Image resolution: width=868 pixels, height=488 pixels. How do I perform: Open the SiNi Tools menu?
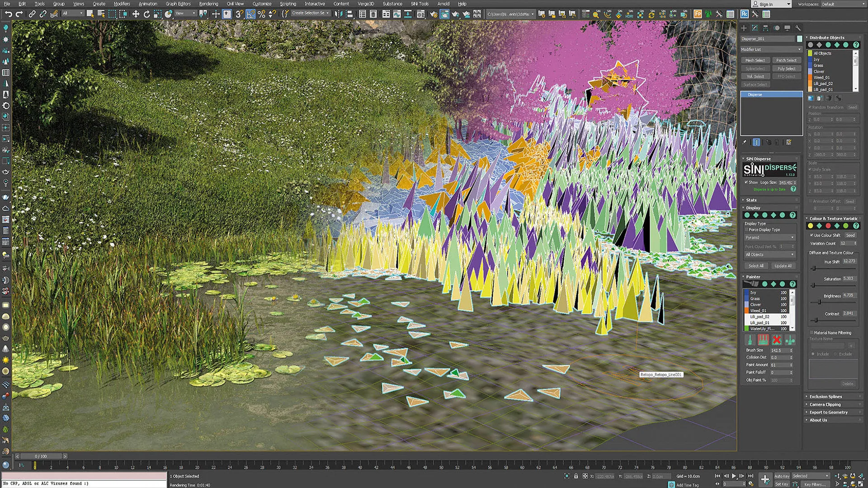coord(420,4)
